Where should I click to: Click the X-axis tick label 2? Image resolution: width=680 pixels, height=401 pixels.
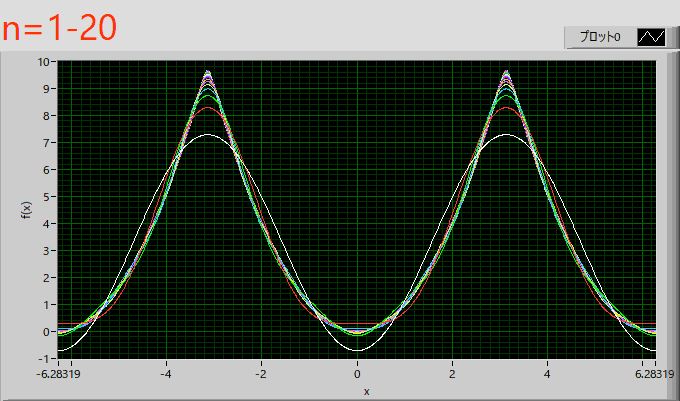point(452,373)
